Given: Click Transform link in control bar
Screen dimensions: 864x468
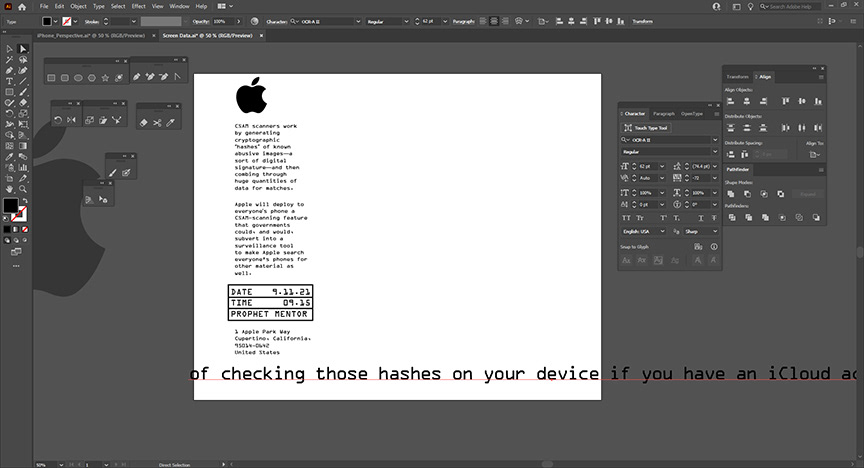Looking at the screenshot, I should (642, 21).
